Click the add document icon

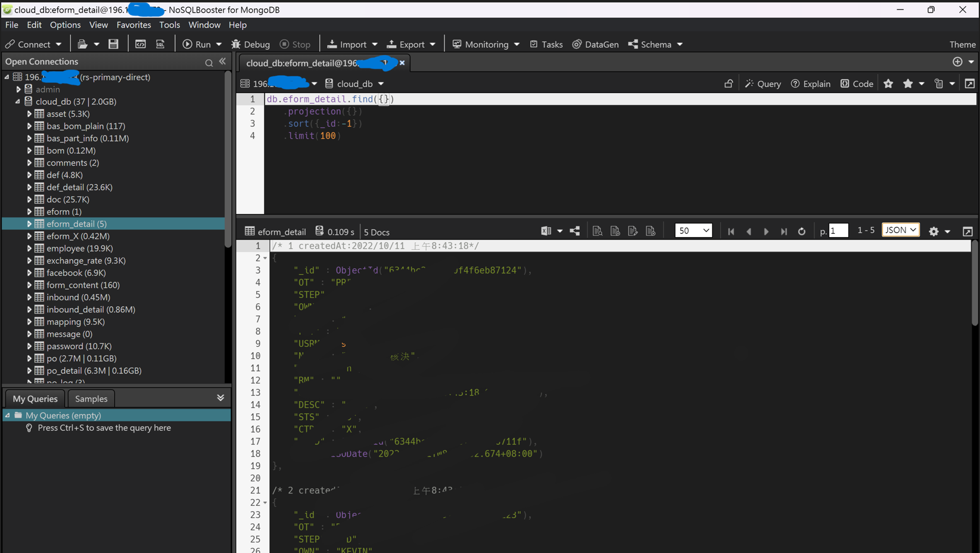click(x=615, y=231)
